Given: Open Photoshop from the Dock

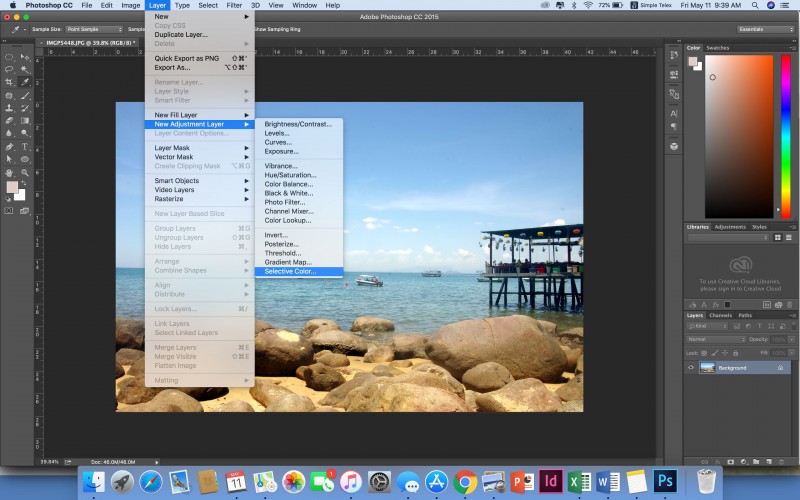Looking at the screenshot, I should (666, 481).
